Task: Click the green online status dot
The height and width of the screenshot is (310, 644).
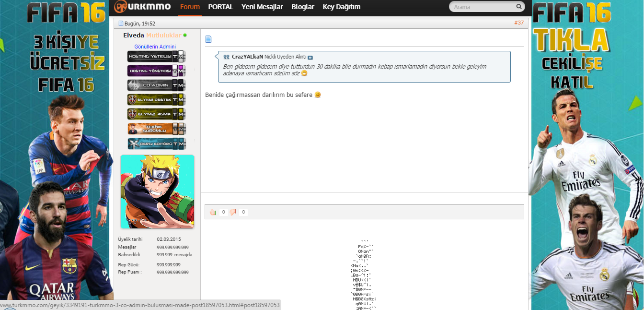Action: [185, 35]
